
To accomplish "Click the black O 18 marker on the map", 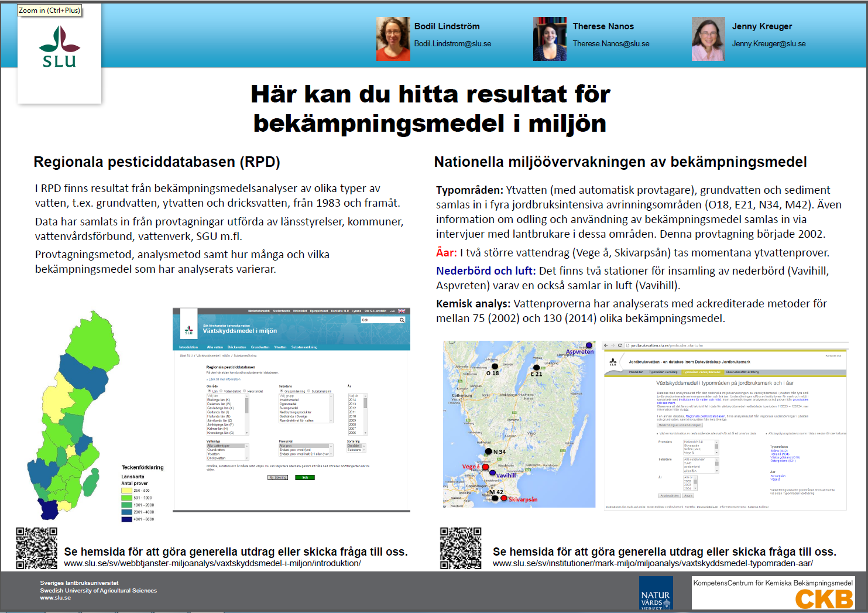I will point(495,367).
